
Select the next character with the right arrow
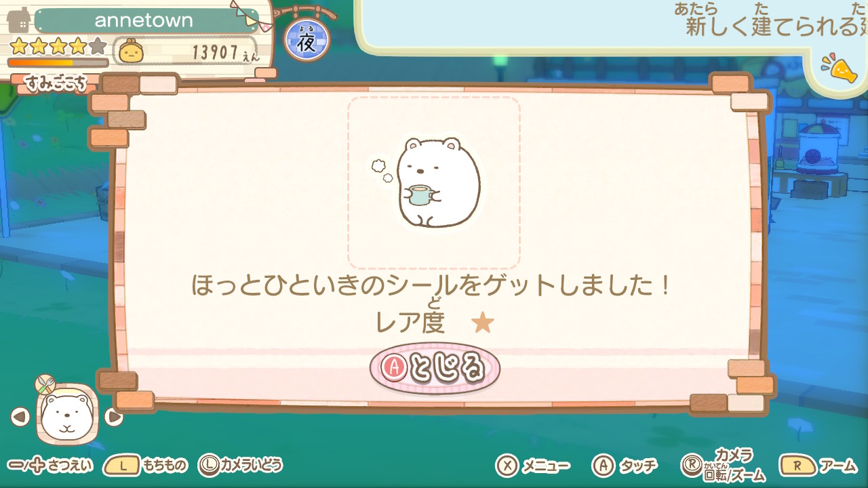[x=114, y=417]
